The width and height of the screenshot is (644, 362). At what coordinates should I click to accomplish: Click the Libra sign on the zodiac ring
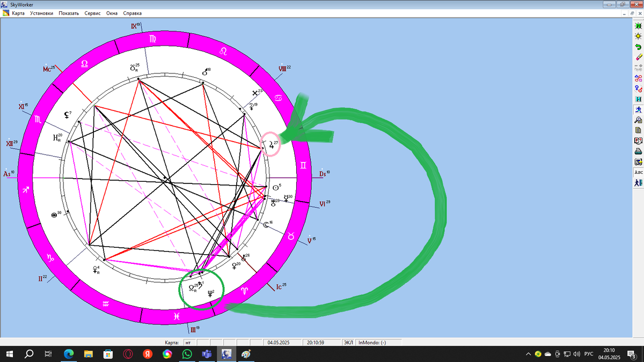[84, 63]
